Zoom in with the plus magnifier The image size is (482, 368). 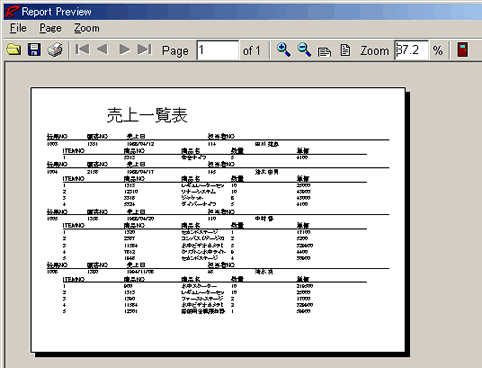[x=284, y=50]
